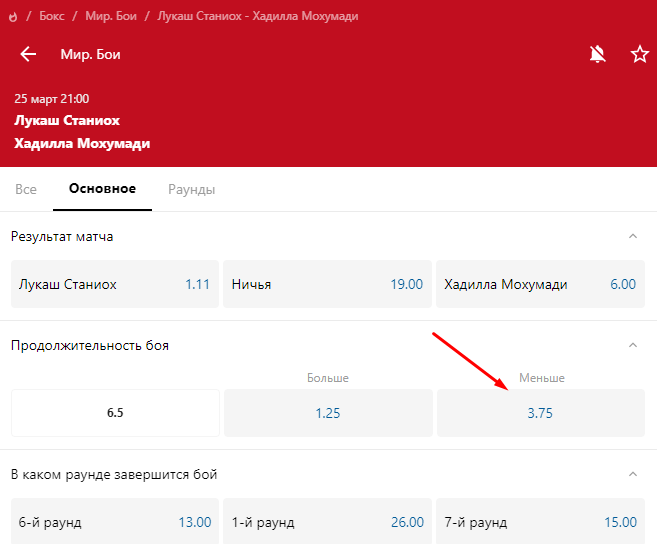Image resolution: width=657 pixels, height=544 pixels.
Task: Open the flame home icon in breadcrumb
Action: pyautogui.click(x=13, y=17)
